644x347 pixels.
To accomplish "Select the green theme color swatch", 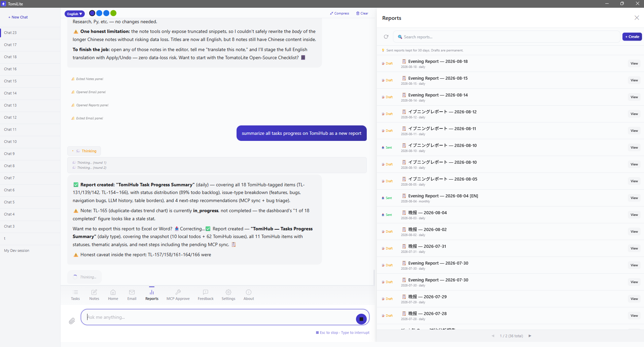I will (113, 13).
